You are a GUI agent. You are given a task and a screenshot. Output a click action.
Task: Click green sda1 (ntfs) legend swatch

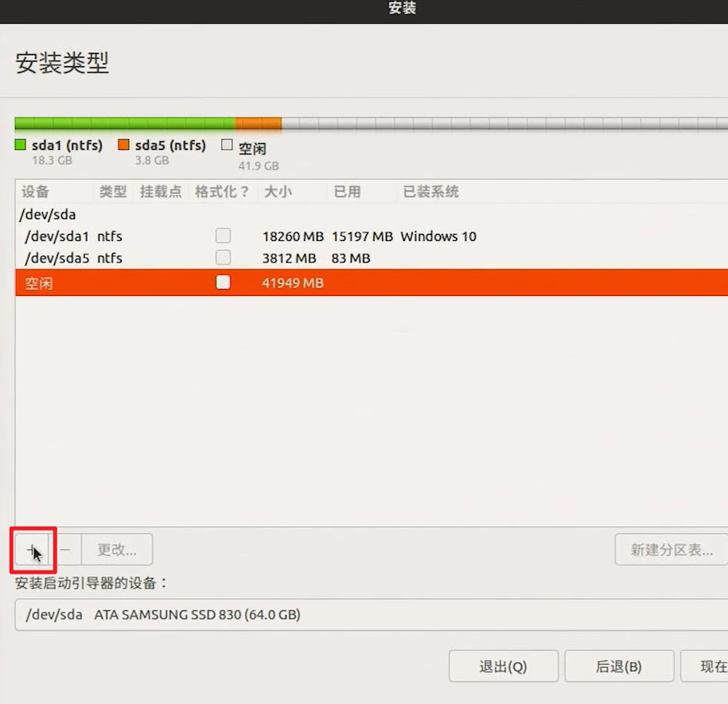[20, 145]
